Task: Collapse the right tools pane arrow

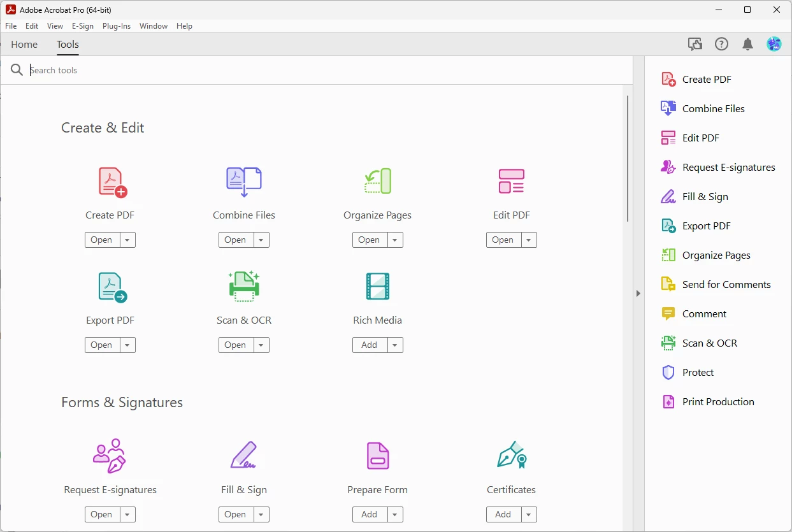Action: click(638, 294)
